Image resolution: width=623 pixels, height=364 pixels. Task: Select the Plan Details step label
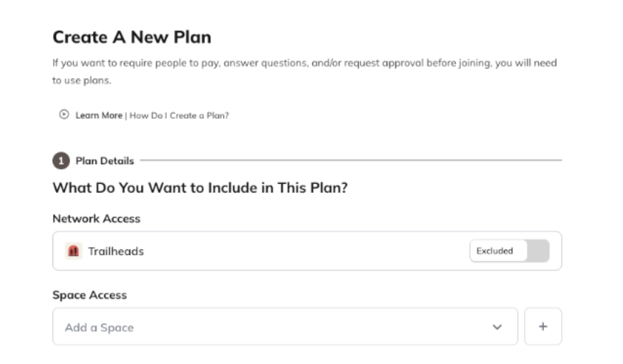coord(104,161)
